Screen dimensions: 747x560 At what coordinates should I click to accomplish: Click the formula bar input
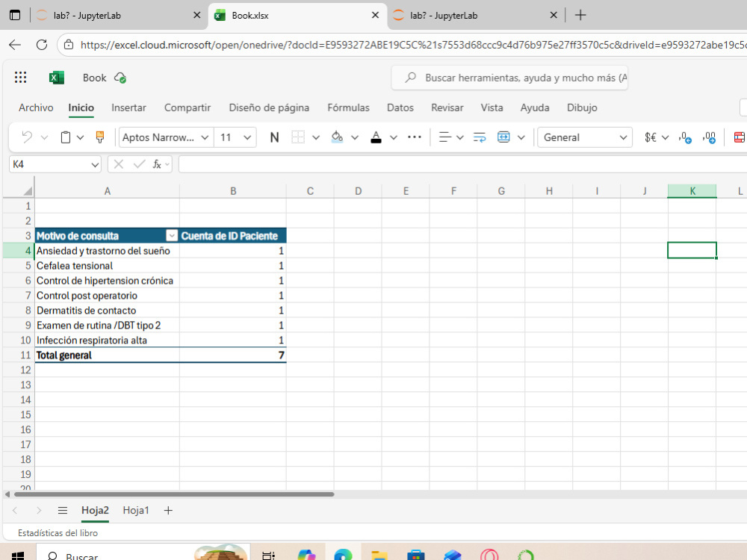[x=462, y=164]
